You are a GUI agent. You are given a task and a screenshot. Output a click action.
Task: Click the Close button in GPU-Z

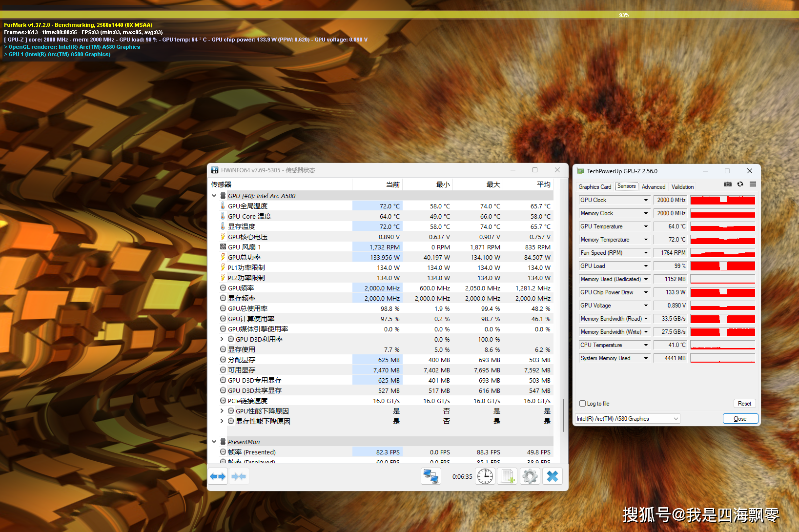740,419
